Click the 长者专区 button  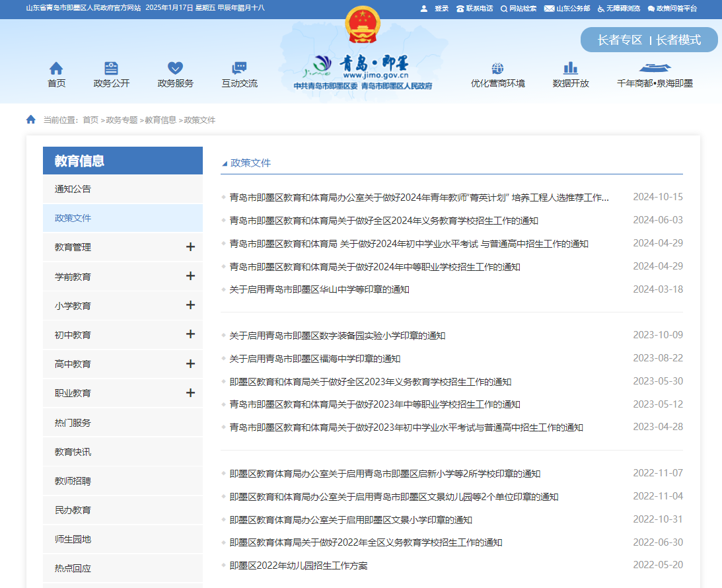[x=620, y=40]
